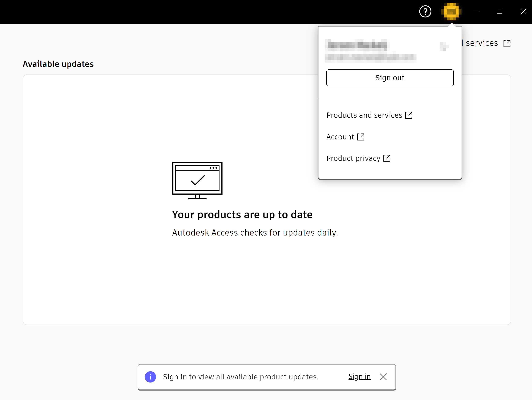Click the Sign out button

tap(390, 78)
